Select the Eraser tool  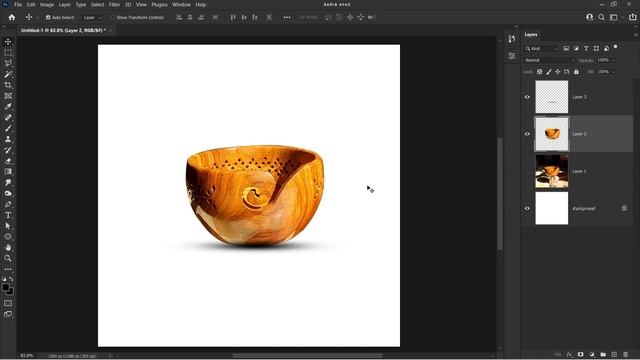[x=8, y=161]
